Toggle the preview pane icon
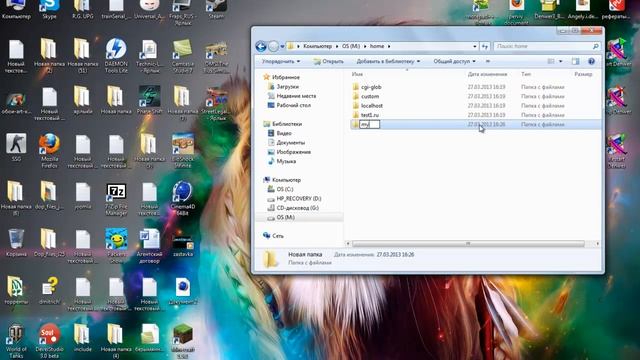640x360 pixels. click(576, 61)
